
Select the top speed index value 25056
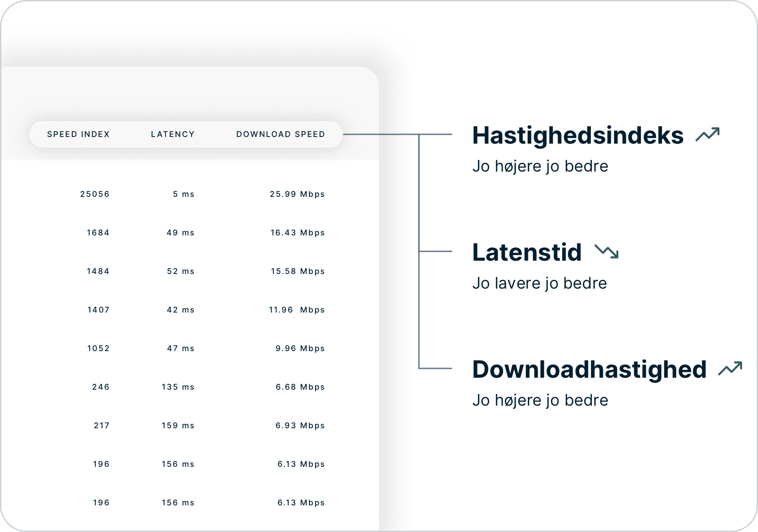[x=95, y=194]
